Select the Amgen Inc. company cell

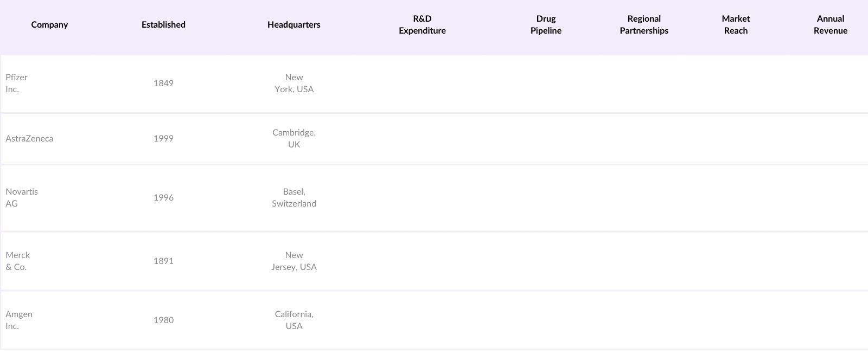[19, 320]
